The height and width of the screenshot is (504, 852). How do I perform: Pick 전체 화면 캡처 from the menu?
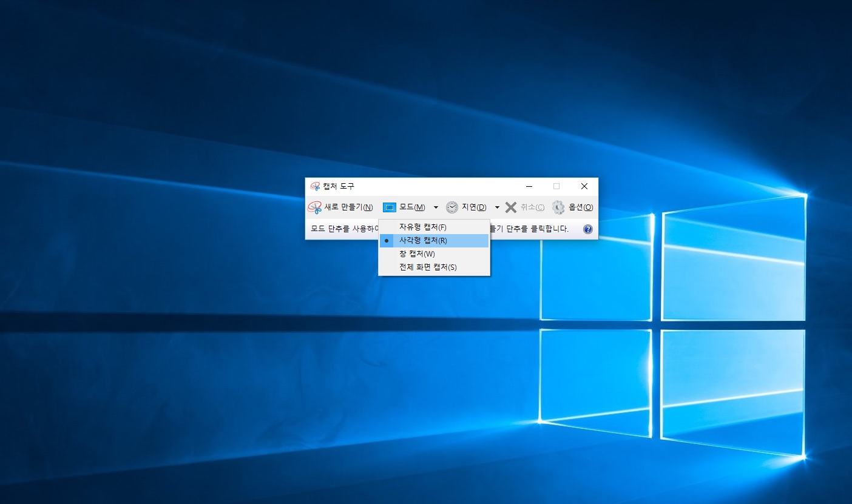coord(427,267)
